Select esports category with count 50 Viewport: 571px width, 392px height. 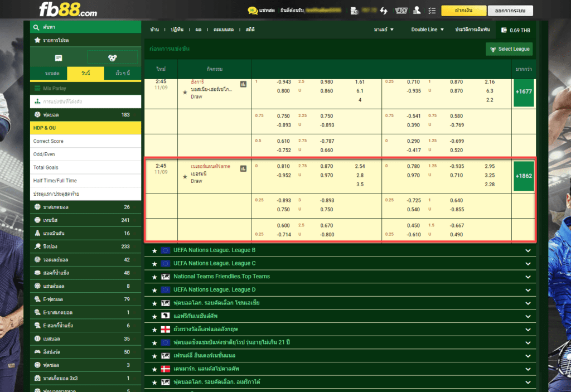(85, 352)
